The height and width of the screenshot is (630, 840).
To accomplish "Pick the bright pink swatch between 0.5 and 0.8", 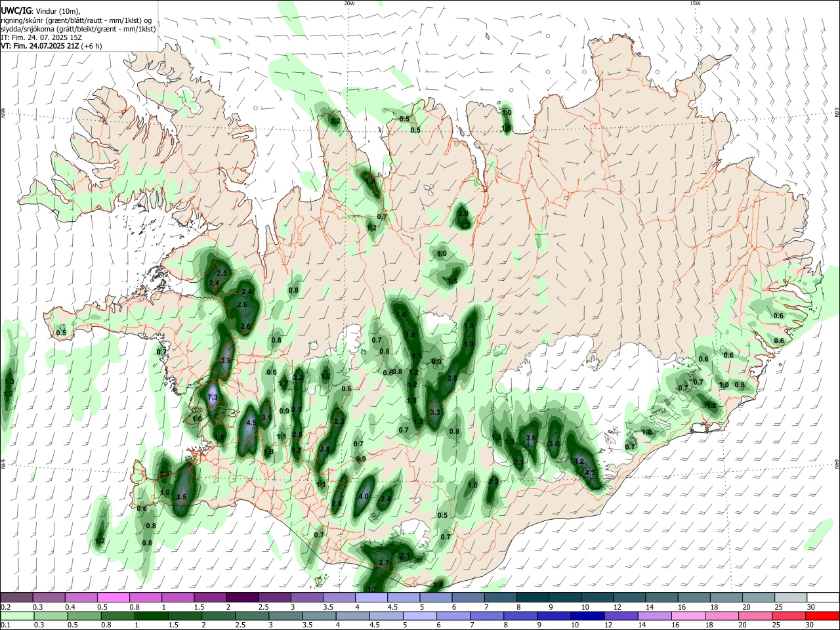I will tap(113, 597).
